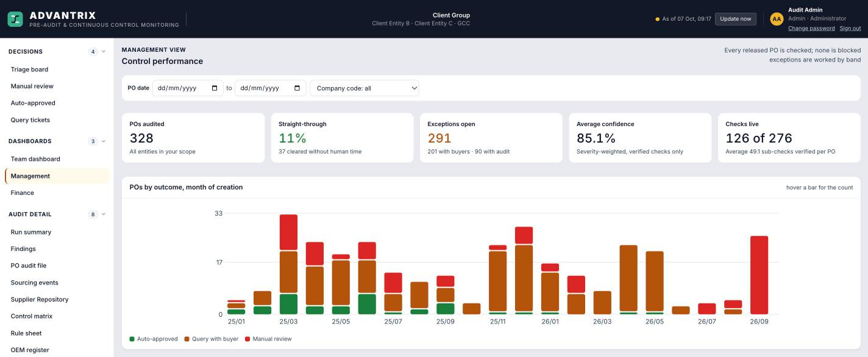The width and height of the screenshot is (868, 357).
Task: Click the green segment of 25/03 bar
Action: (x=288, y=304)
